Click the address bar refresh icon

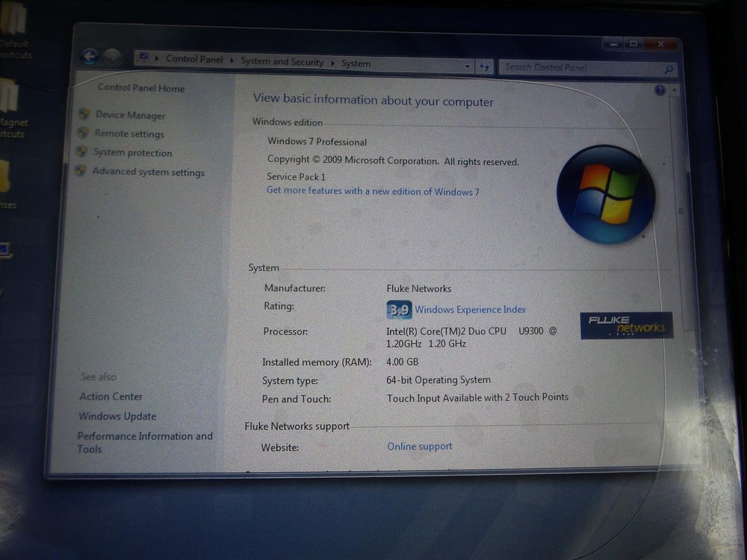coord(484,66)
